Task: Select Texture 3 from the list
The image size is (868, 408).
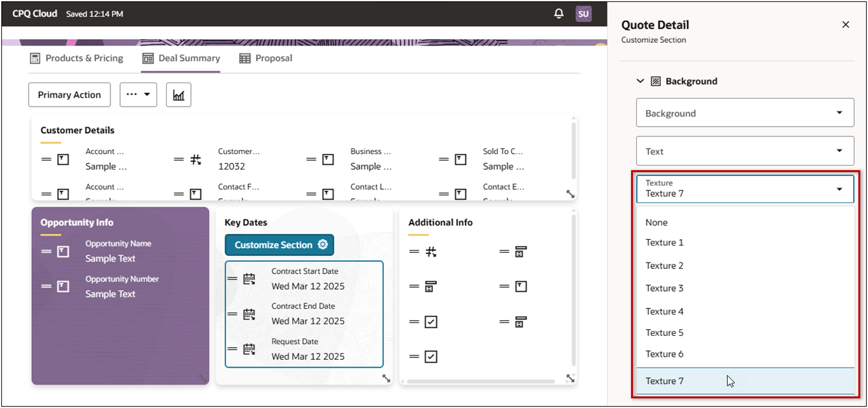Action: 664,288
